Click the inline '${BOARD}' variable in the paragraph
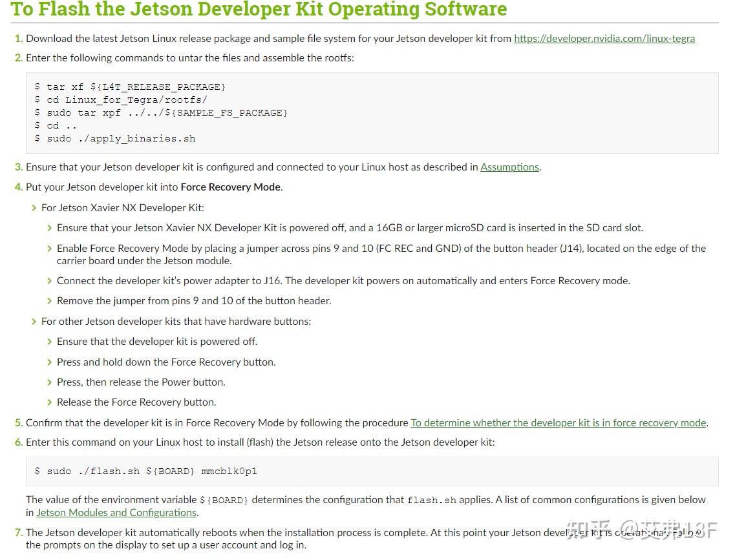Image resolution: width=735 pixels, height=560 pixels. tap(224, 500)
